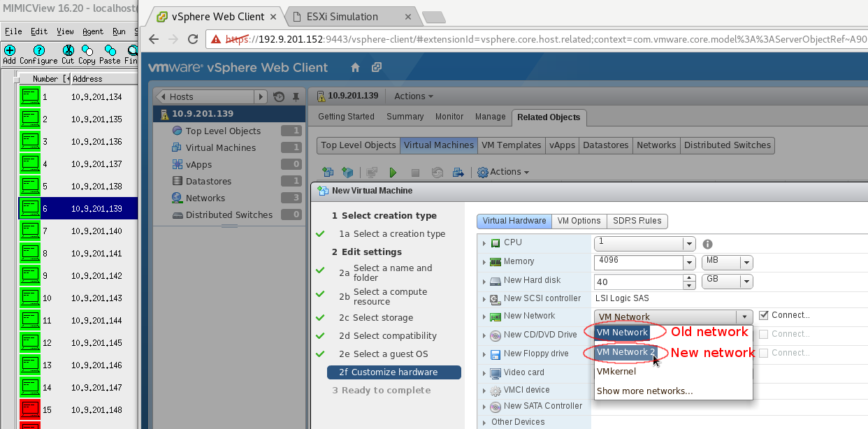Click the Cut toolbar icon in MIMICView
The image size is (868, 429).
point(68,50)
